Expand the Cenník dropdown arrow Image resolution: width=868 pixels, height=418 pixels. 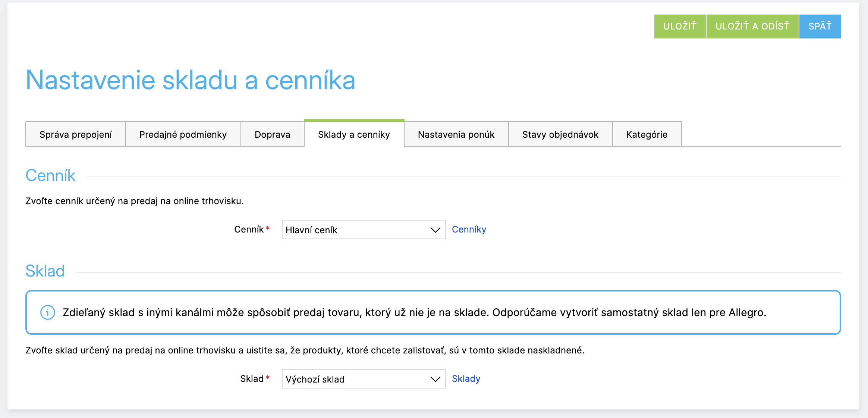click(435, 230)
